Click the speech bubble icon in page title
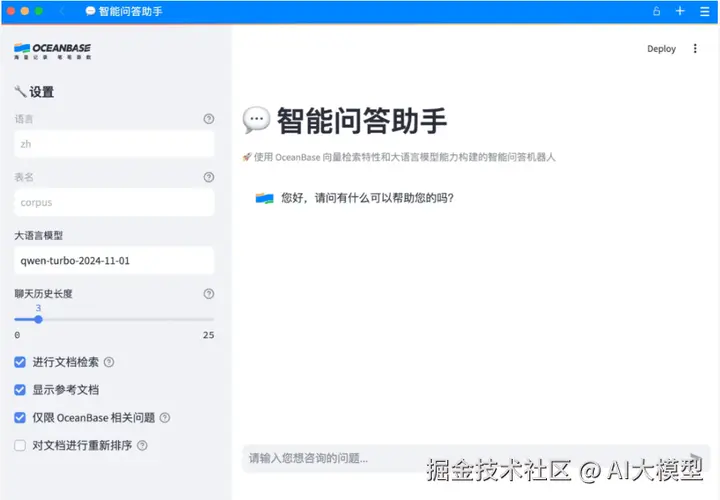Screen dimensions: 720x500 (x=256, y=120)
